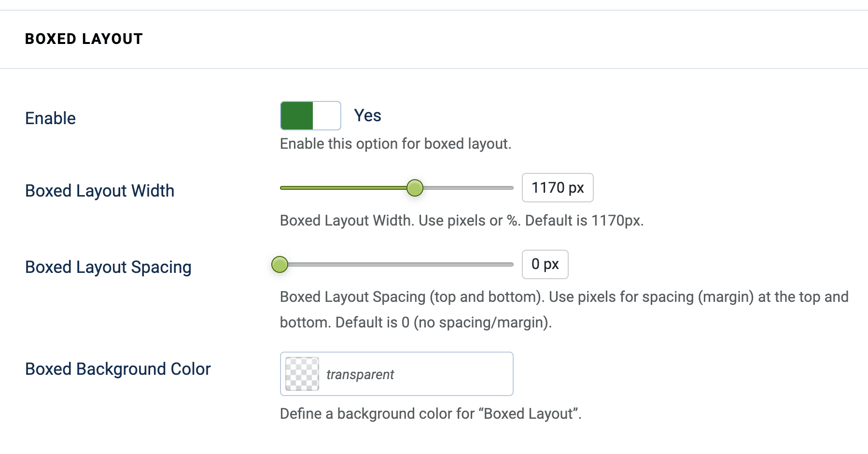Click the Boxed Background Color label

point(117,369)
